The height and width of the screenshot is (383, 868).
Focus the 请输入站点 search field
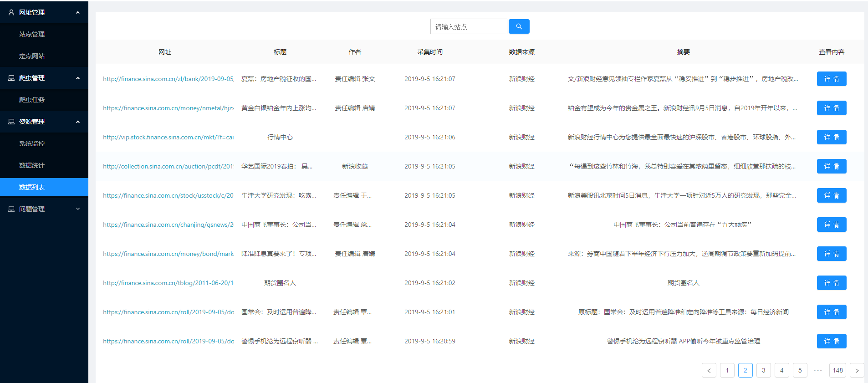[x=469, y=26]
